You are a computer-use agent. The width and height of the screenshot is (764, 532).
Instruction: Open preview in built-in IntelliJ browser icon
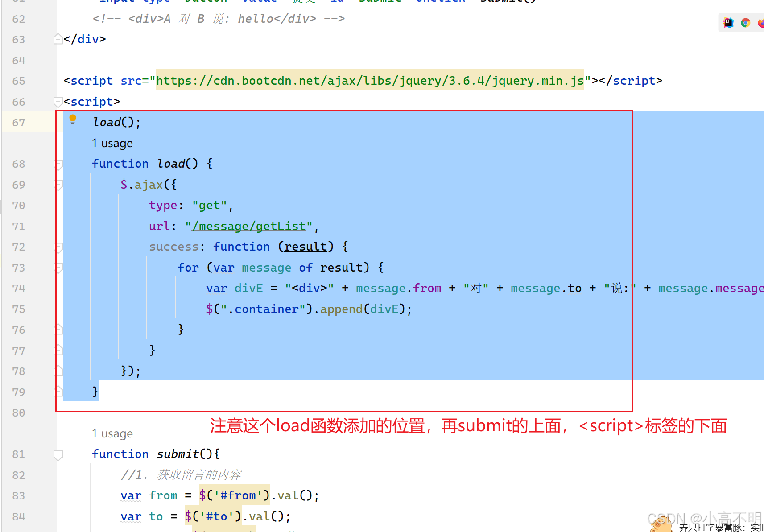tap(728, 23)
